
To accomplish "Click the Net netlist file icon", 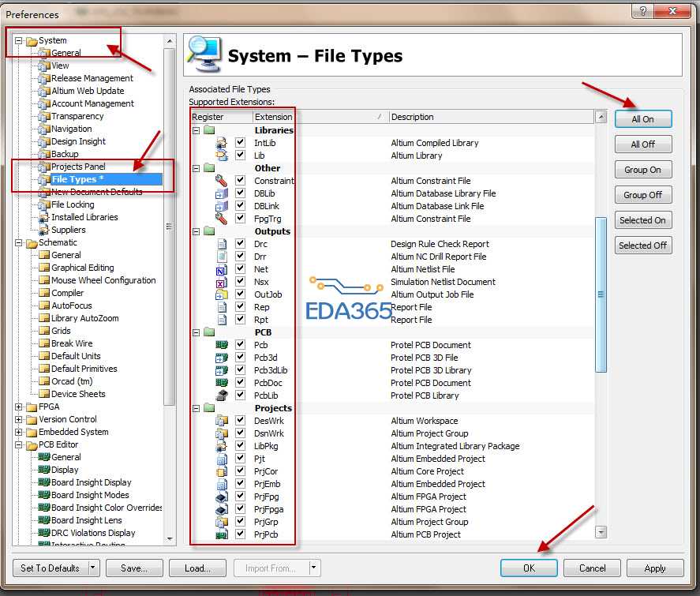I will click(222, 269).
